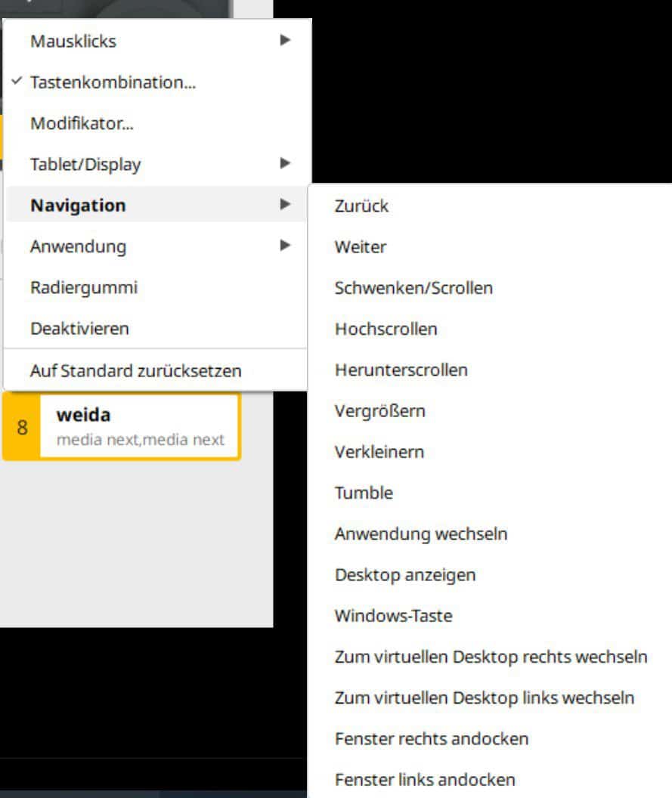Select Zurück in Navigation submenu
Screen dimensions: 672x798
[361, 206]
